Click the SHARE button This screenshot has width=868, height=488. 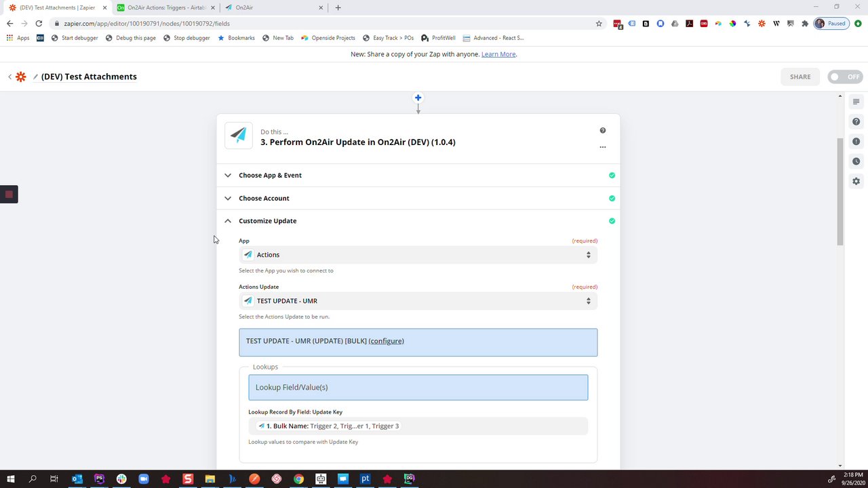pyautogui.click(x=800, y=77)
